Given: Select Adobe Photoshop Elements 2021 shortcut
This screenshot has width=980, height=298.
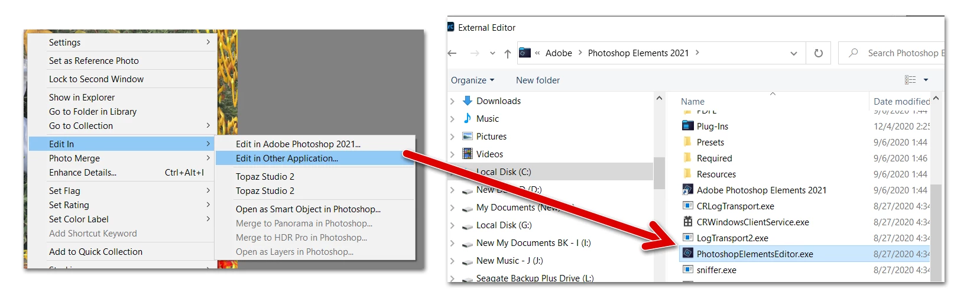Looking at the screenshot, I should point(761,190).
